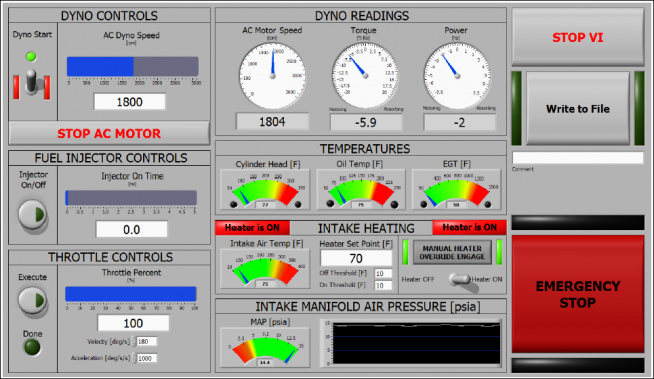This screenshot has width=654, height=379.
Task: Click the AC Motor Speed dial gauge
Action: (272, 76)
